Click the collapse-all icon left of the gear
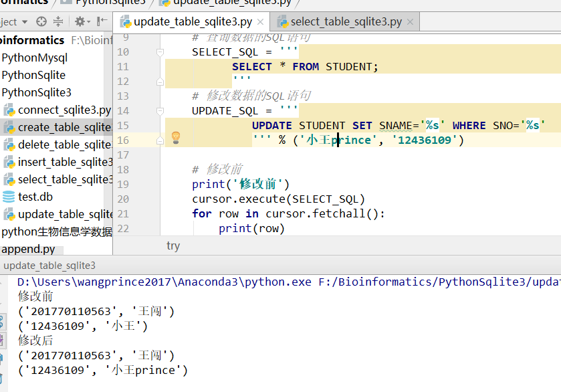The height and width of the screenshot is (392, 561). [59, 21]
